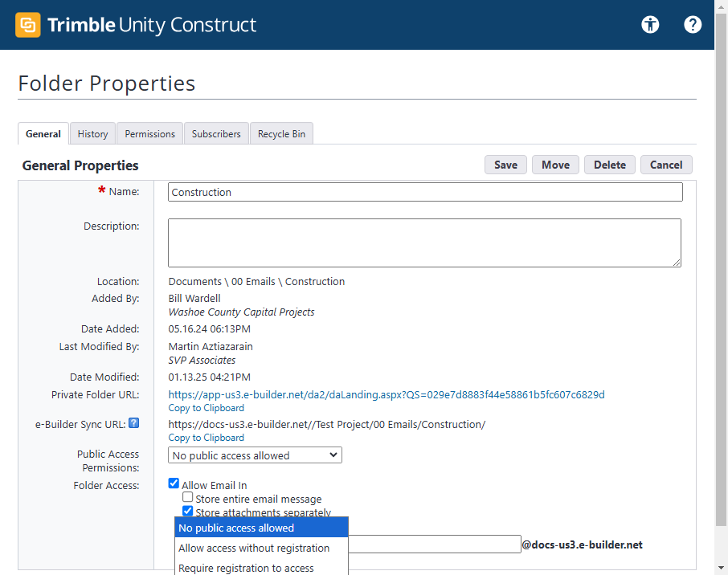
Task: Click the page vertical scrollbar
Action: [721, 269]
